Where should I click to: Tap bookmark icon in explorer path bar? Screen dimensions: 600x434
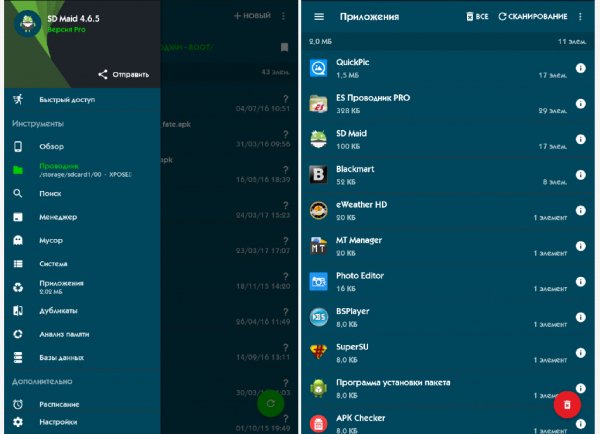(x=284, y=47)
